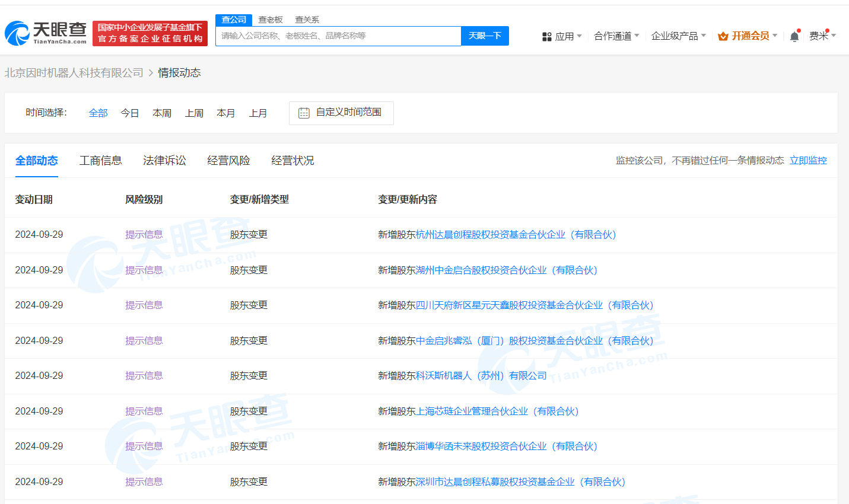
Task: Select the 查关系 search tab
Action: coord(307,20)
